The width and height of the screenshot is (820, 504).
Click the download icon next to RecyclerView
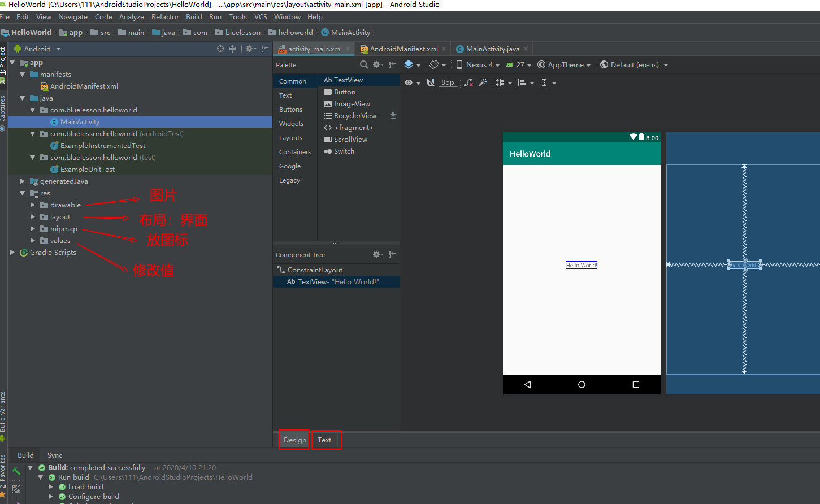(393, 116)
